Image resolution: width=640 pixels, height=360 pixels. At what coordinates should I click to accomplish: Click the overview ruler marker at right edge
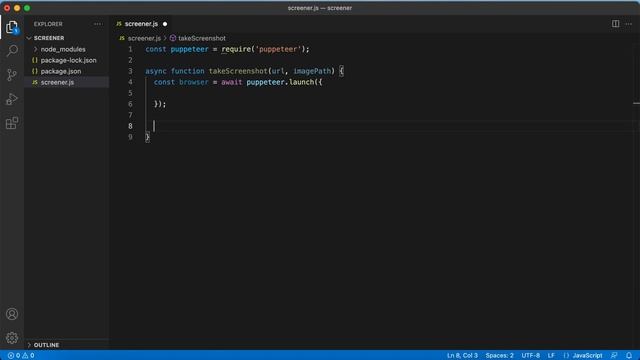click(x=636, y=103)
